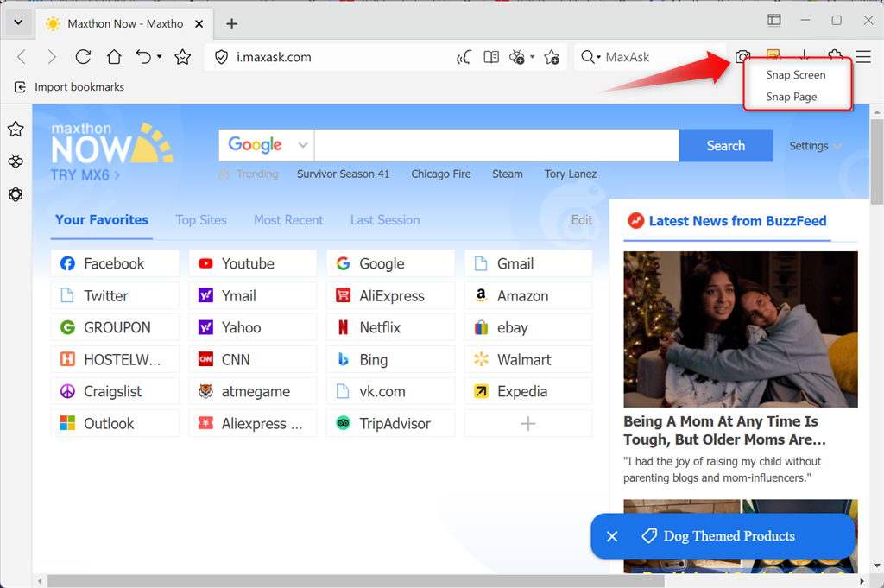Open the home page icon

coord(114,57)
